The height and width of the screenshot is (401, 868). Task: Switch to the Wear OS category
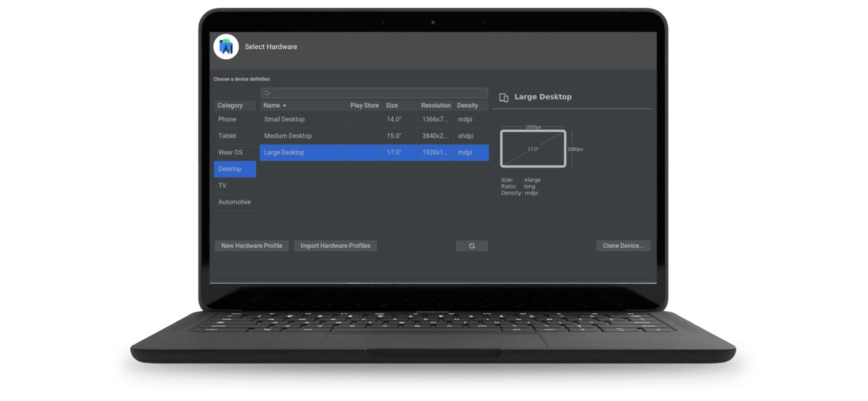pyautogui.click(x=230, y=152)
